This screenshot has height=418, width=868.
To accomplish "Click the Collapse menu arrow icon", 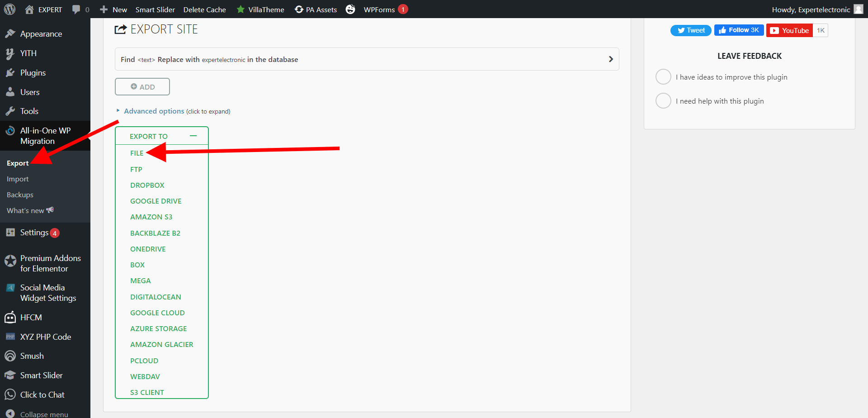I will pyautogui.click(x=10, y=413).
